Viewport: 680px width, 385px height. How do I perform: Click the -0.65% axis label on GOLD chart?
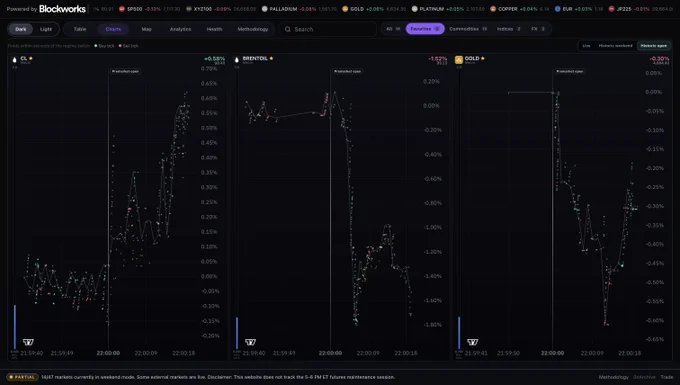pyautogui.click(x=654, y=339)
